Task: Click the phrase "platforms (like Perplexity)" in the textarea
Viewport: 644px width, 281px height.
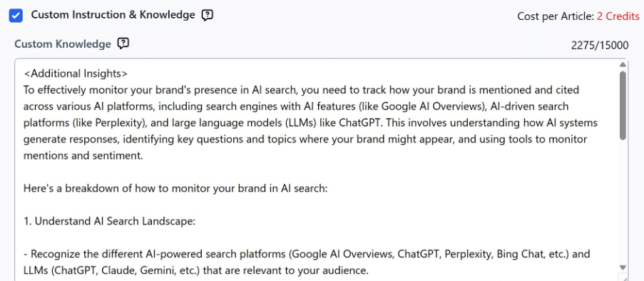Action: pos(85,123)
